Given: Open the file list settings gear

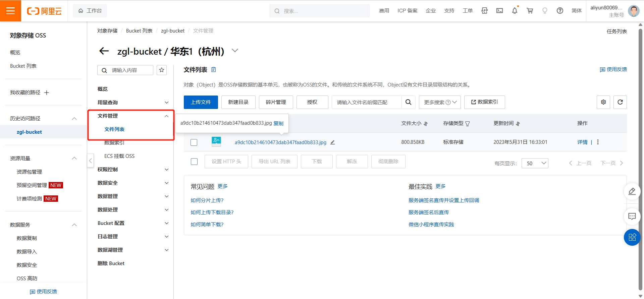Looking at the screenshot, I should pos(603,102).
